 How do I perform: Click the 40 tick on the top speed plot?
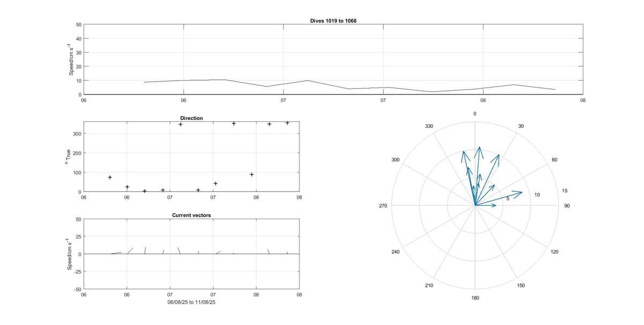point(78,39)
